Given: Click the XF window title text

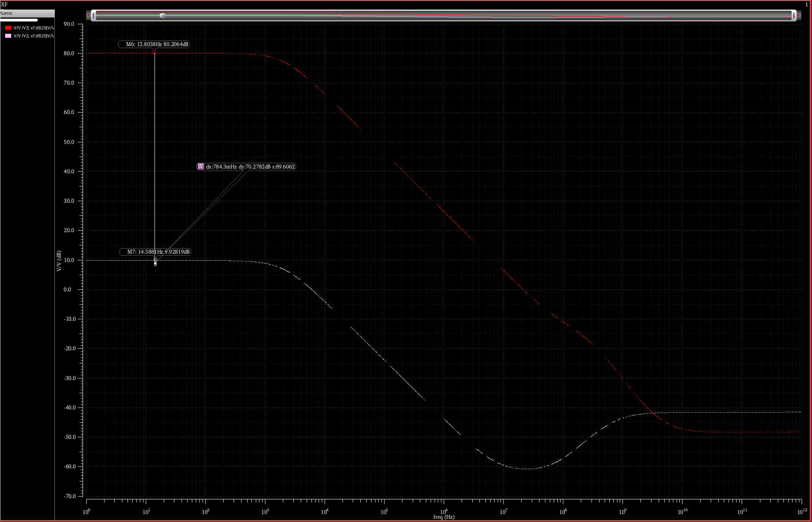Looking at the screenshot, I should [x=4, y=5].
